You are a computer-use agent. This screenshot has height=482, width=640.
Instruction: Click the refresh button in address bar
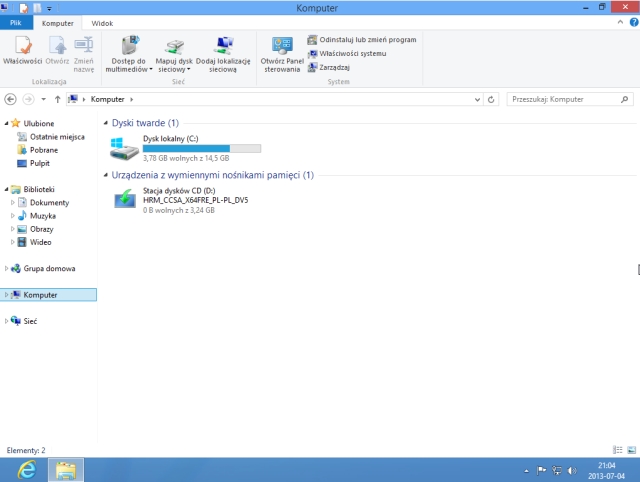point(491,100)
